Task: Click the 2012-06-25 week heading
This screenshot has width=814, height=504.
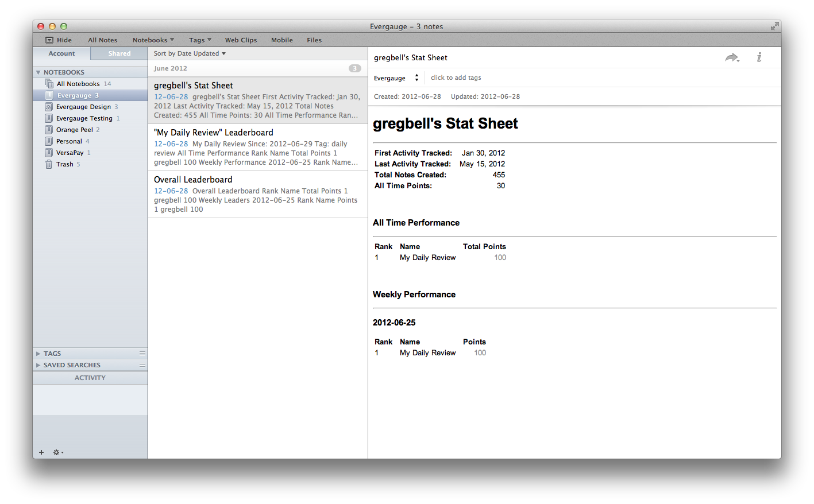Action: pyautogui.click(x=394, y=323)
